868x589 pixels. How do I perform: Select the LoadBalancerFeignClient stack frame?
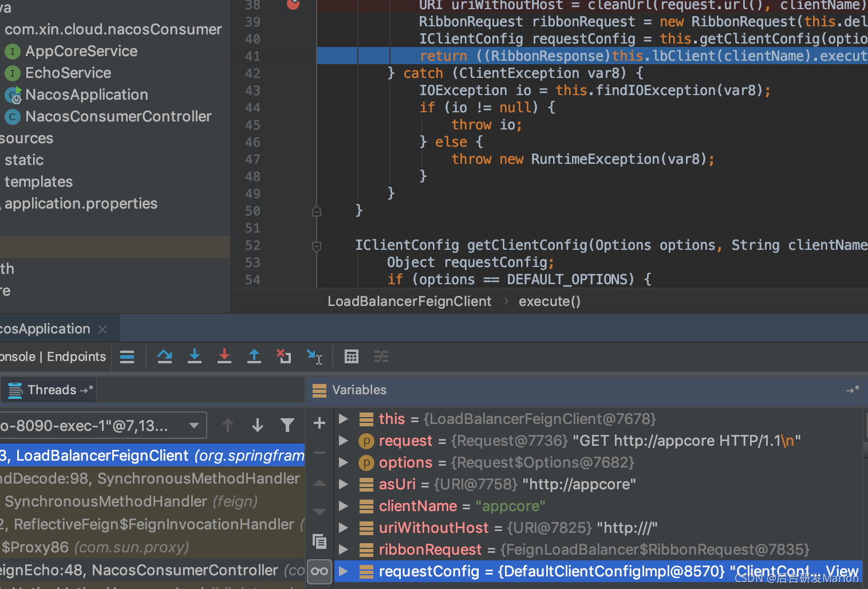click(x=152, y=456)
